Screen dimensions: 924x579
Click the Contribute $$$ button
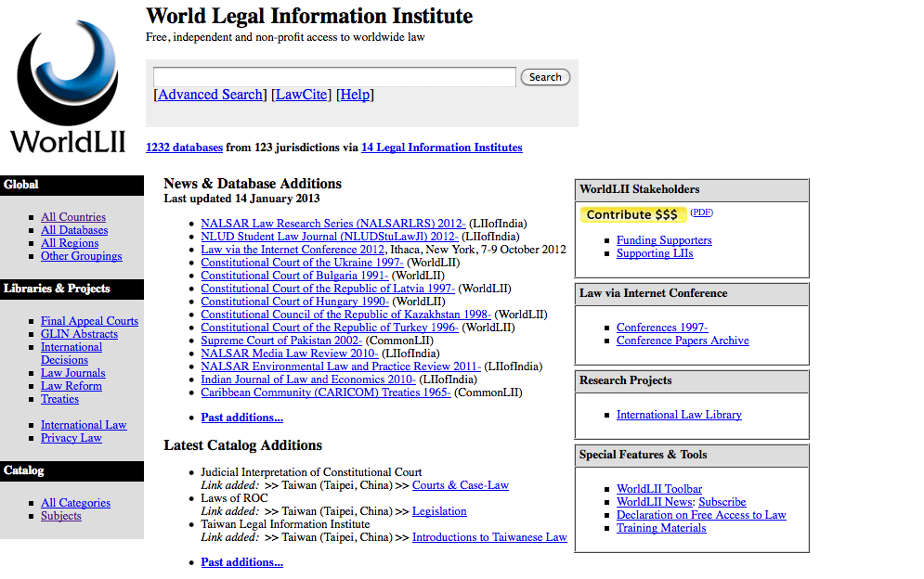633,214
